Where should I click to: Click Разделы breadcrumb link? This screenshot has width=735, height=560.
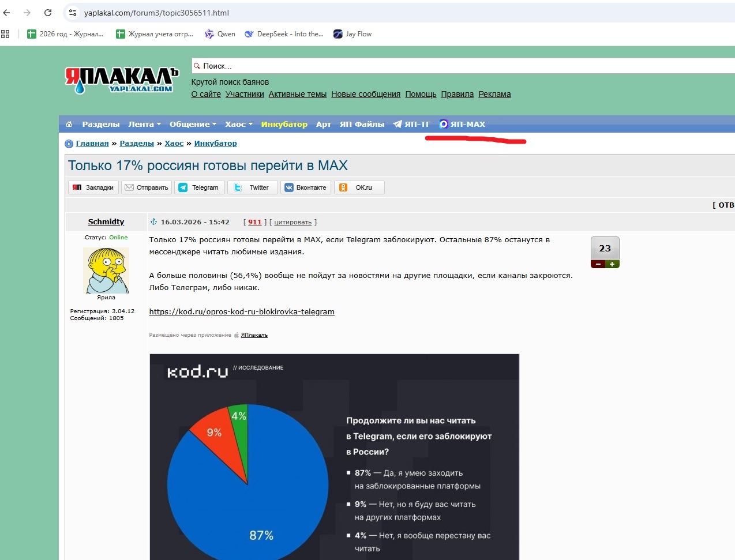[137, 144]
